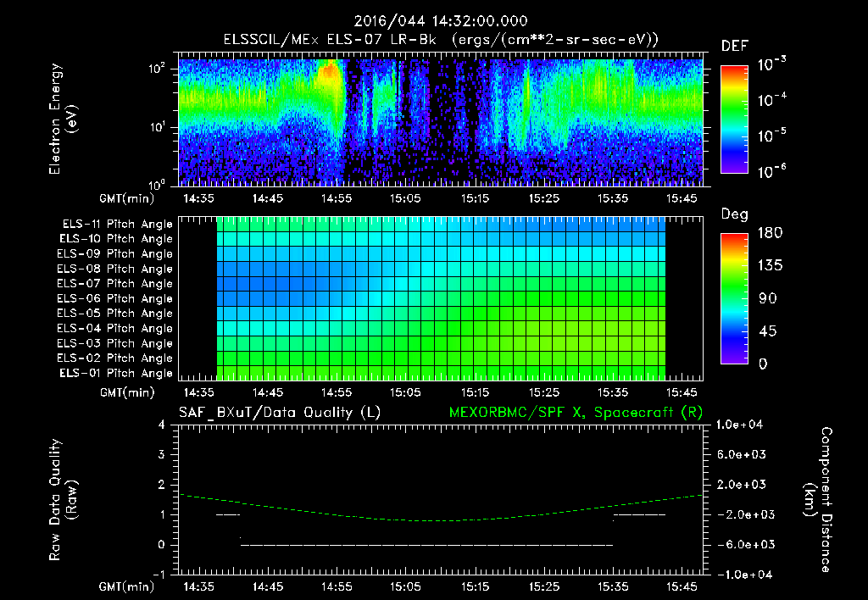Click the 15:25 time label under the data quality plot
Image resolution: width=868 pixels, height=600 pixels.
point(544,587)
